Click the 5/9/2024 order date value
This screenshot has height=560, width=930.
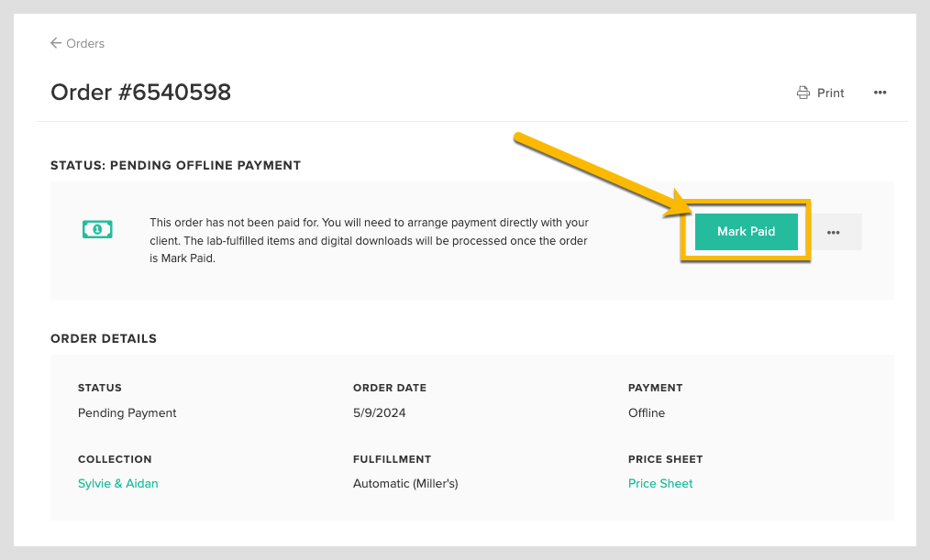tap(379, 412)
